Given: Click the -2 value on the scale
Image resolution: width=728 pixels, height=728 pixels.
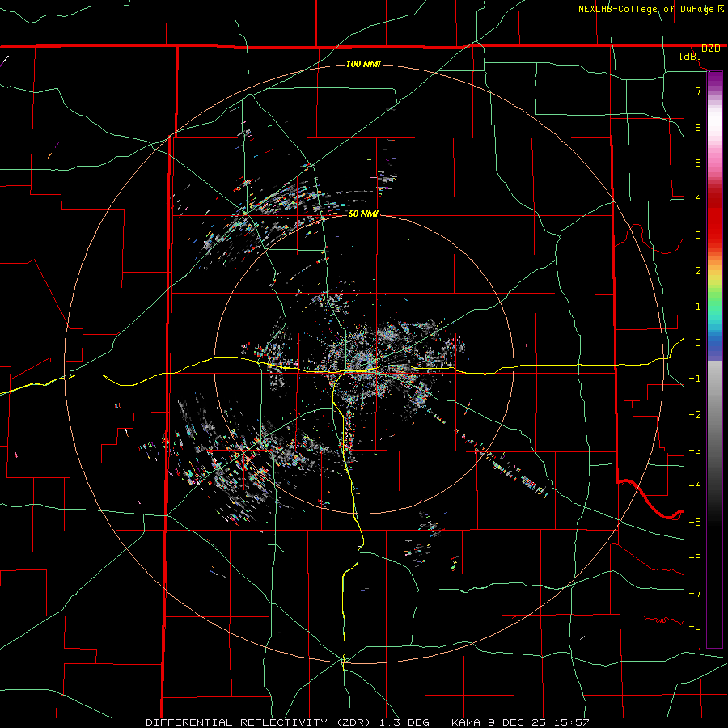Looking at the screenshot, I should pyautogui.click(x=695, y=415).
